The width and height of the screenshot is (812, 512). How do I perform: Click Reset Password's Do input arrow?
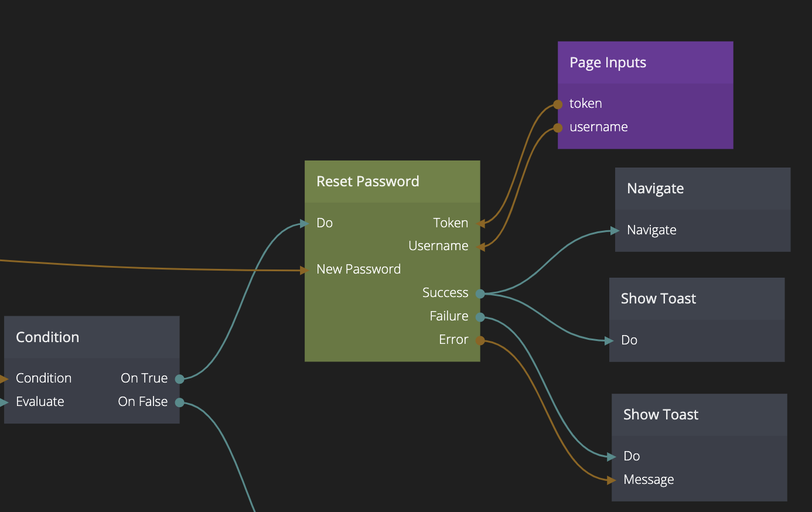point(305,223)
